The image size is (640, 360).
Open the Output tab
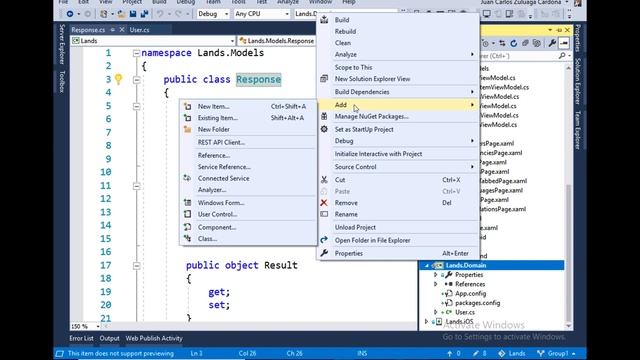point(109,338)
